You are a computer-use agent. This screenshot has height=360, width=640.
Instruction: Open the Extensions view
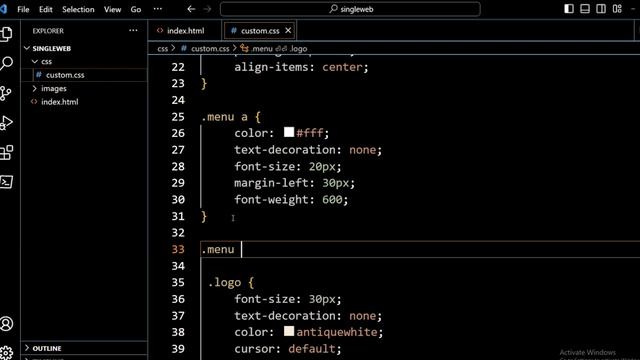6,152
